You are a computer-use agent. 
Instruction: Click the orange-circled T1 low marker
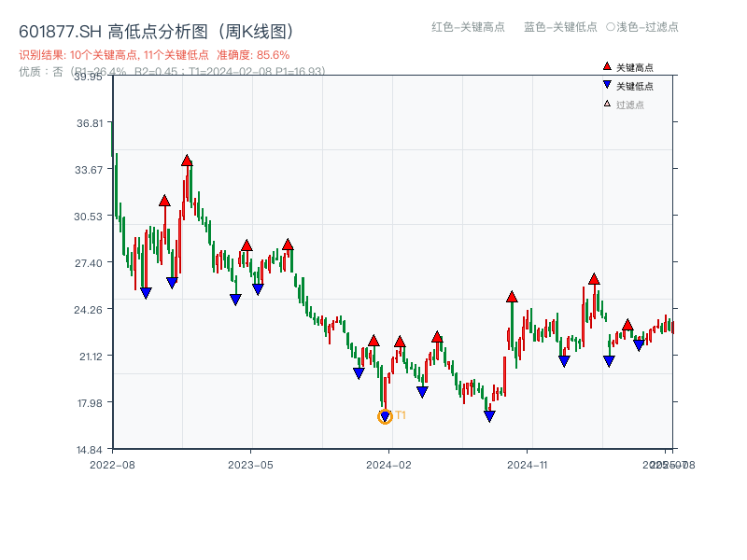click(385, 416)
